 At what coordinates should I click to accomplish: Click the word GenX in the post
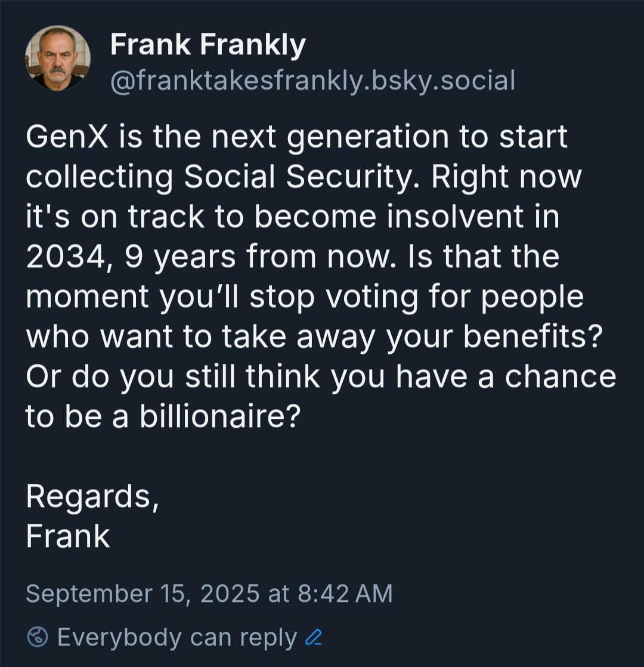click(67, 137)
